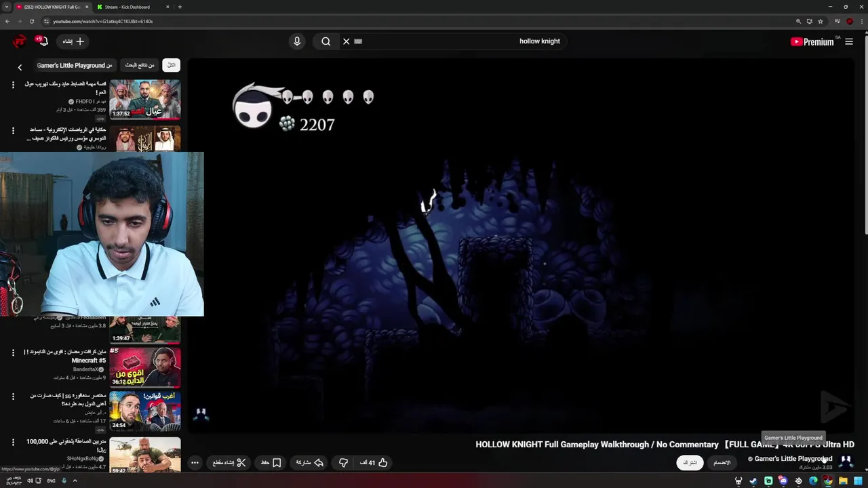Select the 'All' filter chip
This screenshot has height=488, width=868.
click(x=171, y=65)
